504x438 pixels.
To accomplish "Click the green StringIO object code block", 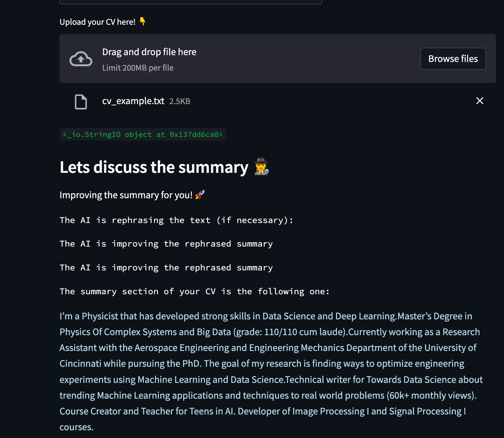I will click(x=143, y=134).
